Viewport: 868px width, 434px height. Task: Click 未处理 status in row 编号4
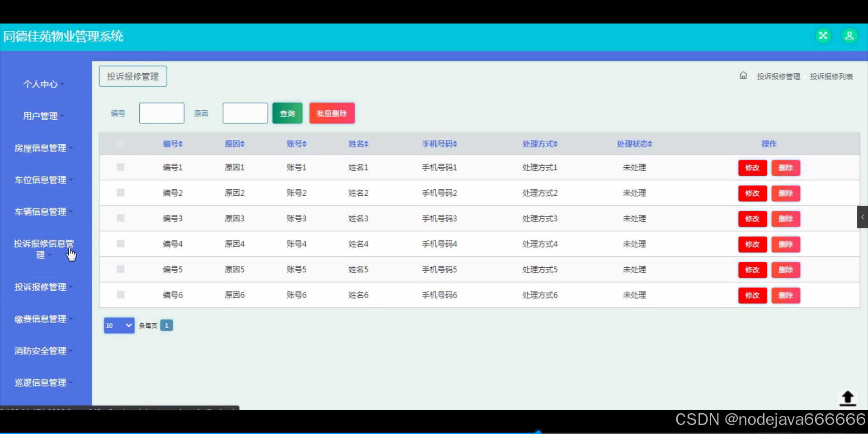(x=634, y=244)
